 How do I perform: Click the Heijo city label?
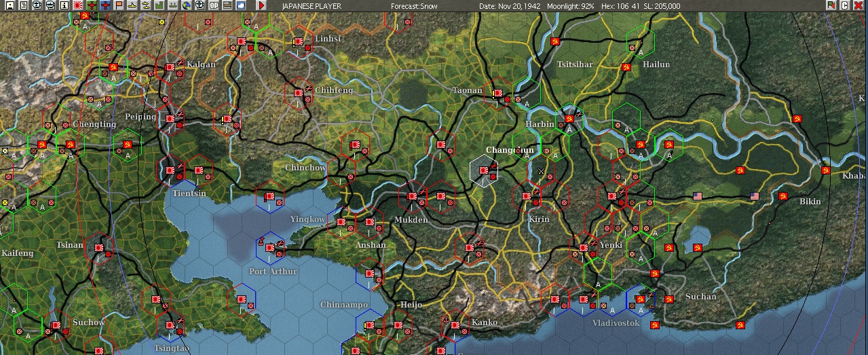click(x=411, y=305)
